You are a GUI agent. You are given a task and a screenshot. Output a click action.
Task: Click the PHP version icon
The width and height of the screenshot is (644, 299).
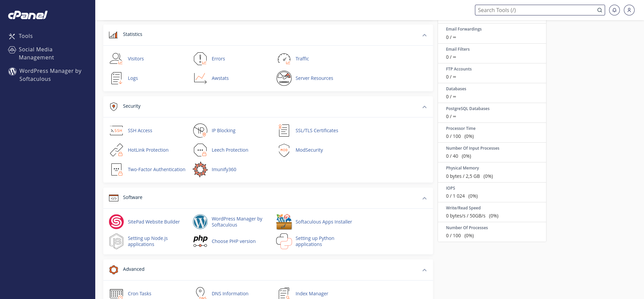click(200, 241)
